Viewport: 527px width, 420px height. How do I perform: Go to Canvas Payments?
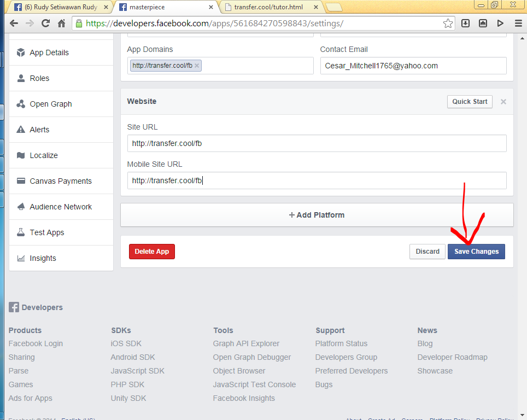(x=61, y=181)
